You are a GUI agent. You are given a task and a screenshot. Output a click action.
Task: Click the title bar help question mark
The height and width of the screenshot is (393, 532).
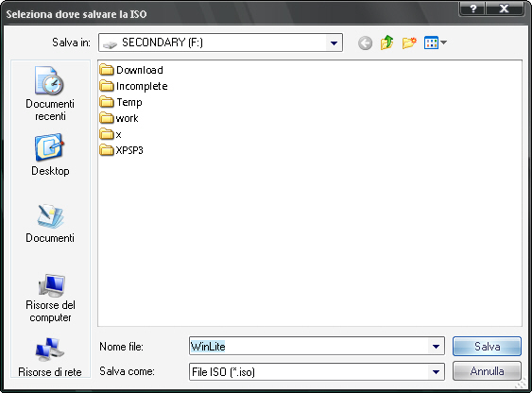pyautogui.click(x=473, y=9)
